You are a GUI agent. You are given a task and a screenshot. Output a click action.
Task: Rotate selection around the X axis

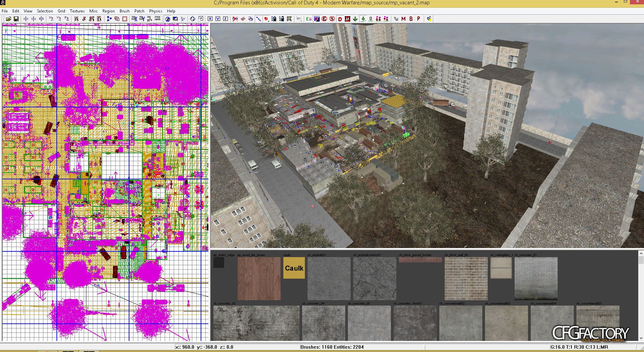click(51, 19)
